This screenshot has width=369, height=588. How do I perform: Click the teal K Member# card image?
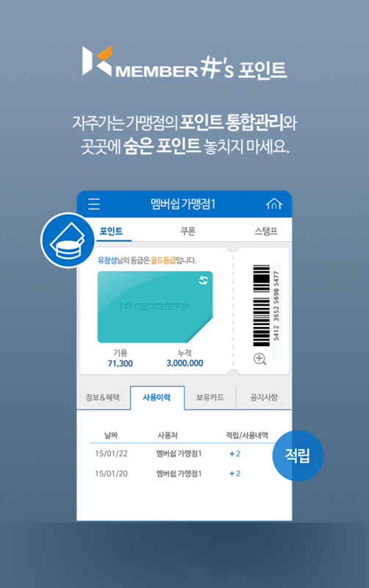point(155,306)
